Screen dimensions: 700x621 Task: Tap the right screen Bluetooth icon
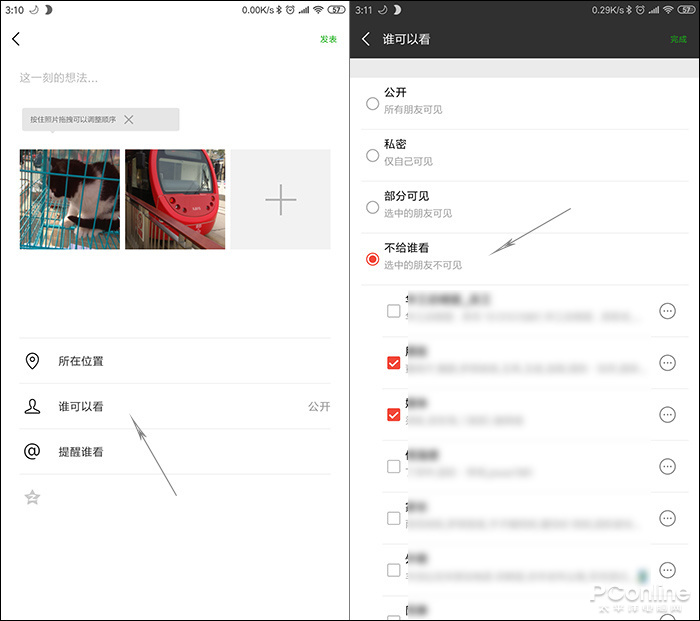pyautogui.click(x=629, y=10)
